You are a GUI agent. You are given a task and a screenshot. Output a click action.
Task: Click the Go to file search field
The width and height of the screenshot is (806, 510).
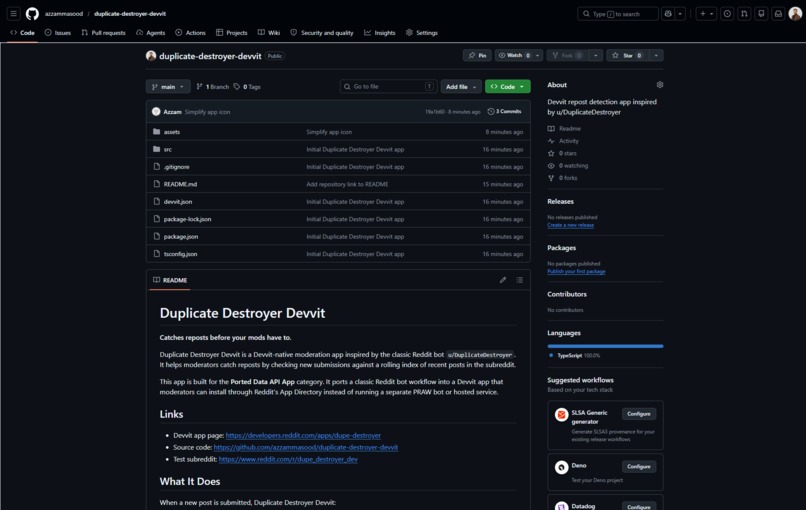[389, 87]
